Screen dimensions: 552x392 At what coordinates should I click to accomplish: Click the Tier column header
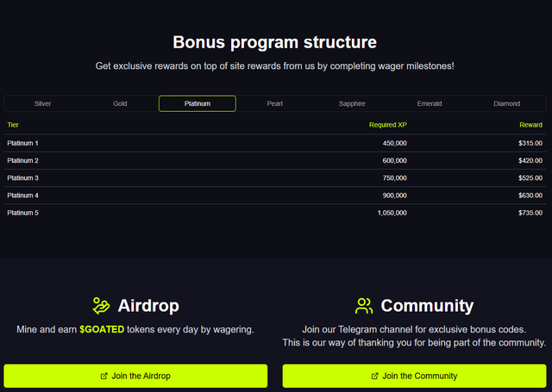click(x=13, y=125)
